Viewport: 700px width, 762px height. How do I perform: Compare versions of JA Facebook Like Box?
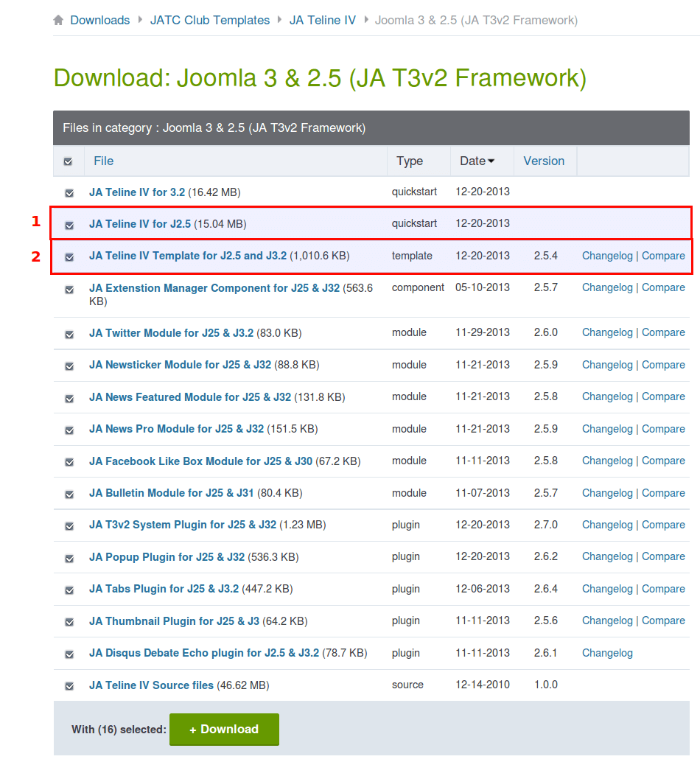(663, 461)
